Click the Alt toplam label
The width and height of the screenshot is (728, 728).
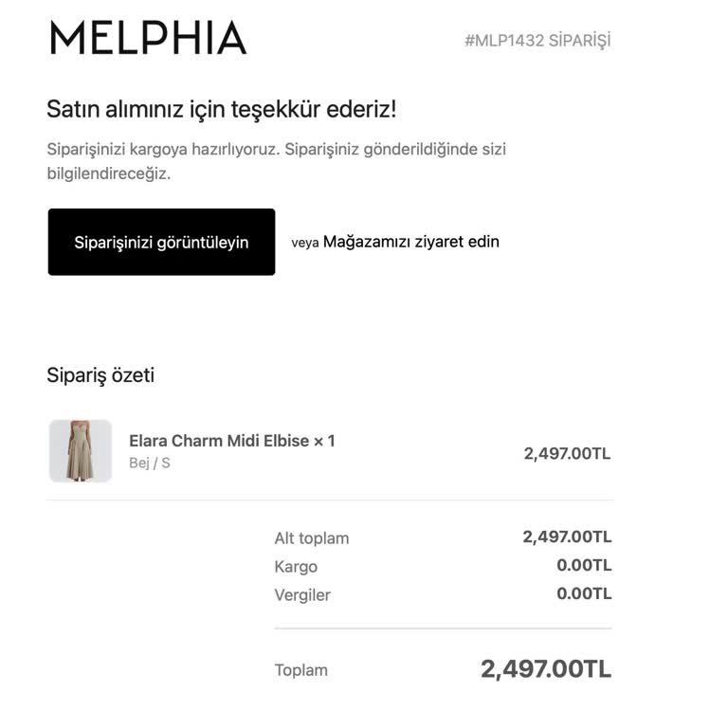click(x=312, y=538)
